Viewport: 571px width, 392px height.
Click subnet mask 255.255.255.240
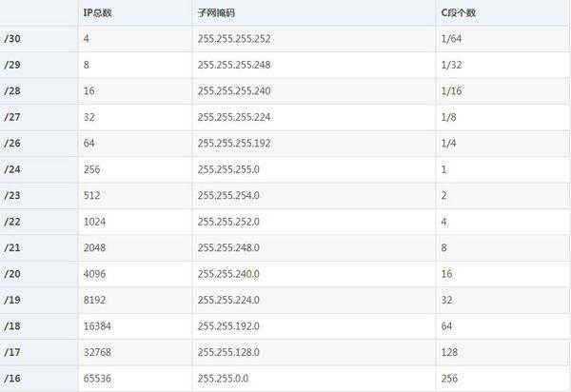pyautogui.click(x=234, y=91)
